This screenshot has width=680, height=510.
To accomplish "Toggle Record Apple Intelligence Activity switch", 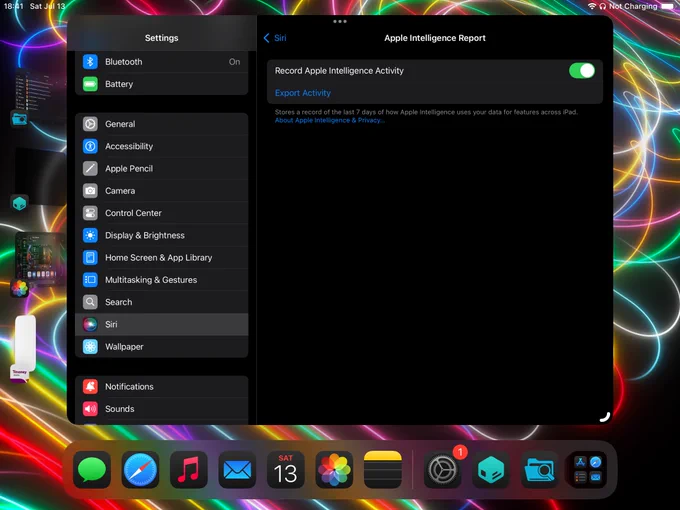I will click(582, 71).
